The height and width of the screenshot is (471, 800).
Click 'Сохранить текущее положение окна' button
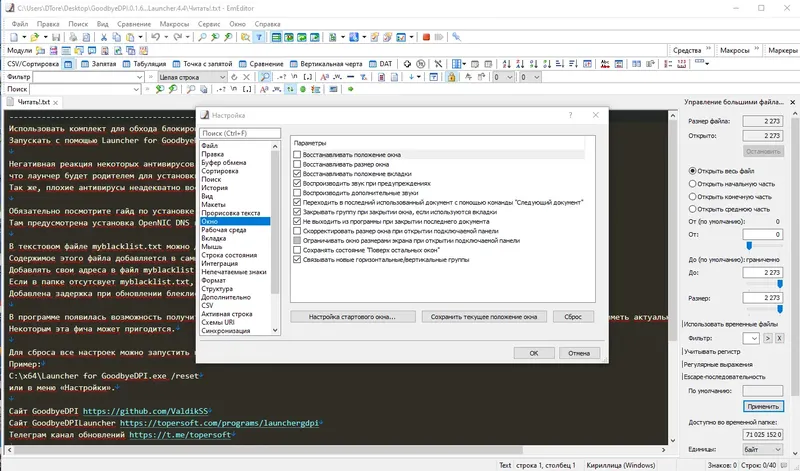[484, 317]
